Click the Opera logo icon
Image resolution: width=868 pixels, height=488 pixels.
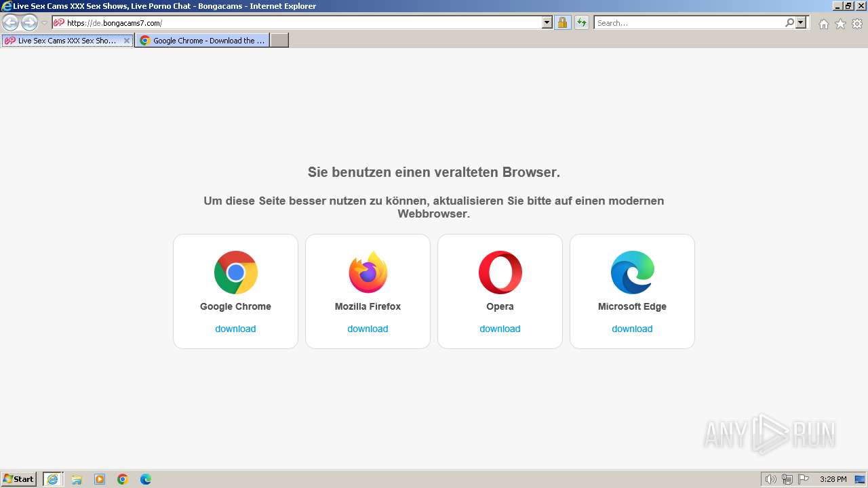point(500,272)
